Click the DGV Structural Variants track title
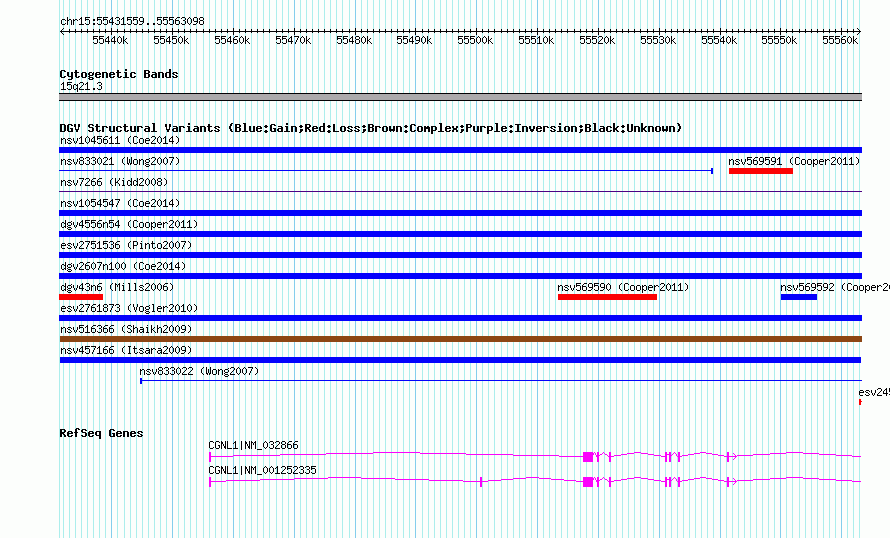Viewport: 890px width, 538px height. 370,128
